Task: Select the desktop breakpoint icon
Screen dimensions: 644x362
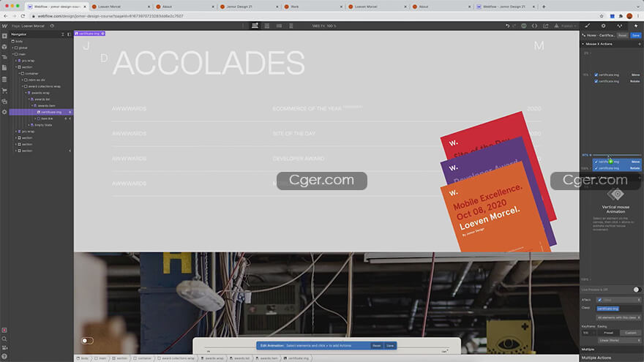Action: (x=255, y=26)
